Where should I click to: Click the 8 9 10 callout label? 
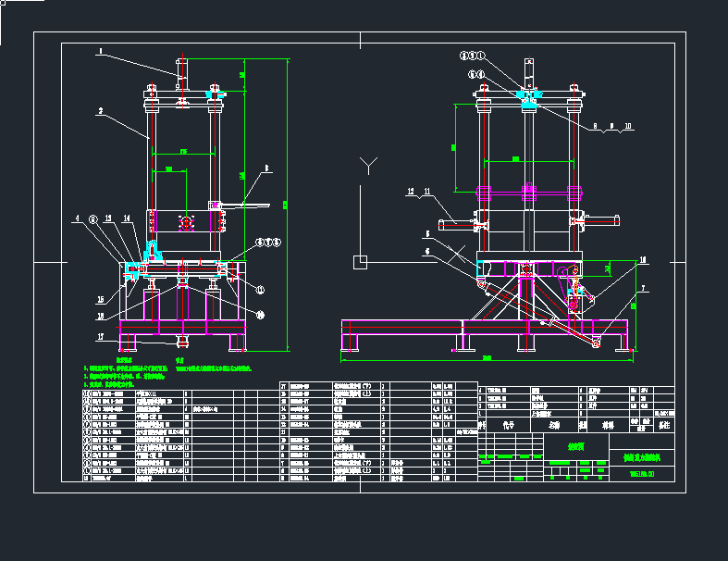pos(610,125)
